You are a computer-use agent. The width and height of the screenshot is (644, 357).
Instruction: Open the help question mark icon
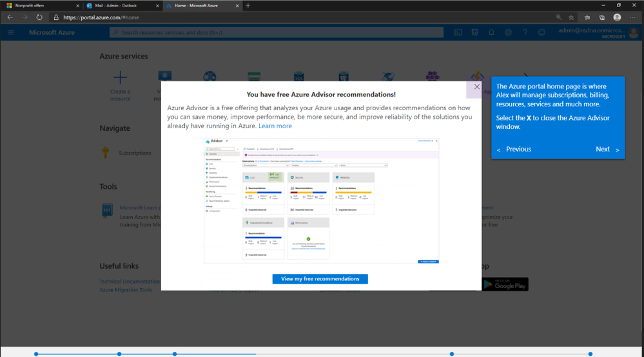525,32
